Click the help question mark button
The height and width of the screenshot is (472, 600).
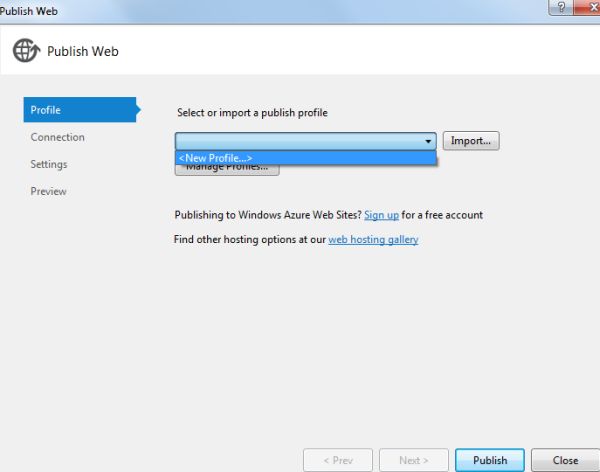(x=561, y=7)
